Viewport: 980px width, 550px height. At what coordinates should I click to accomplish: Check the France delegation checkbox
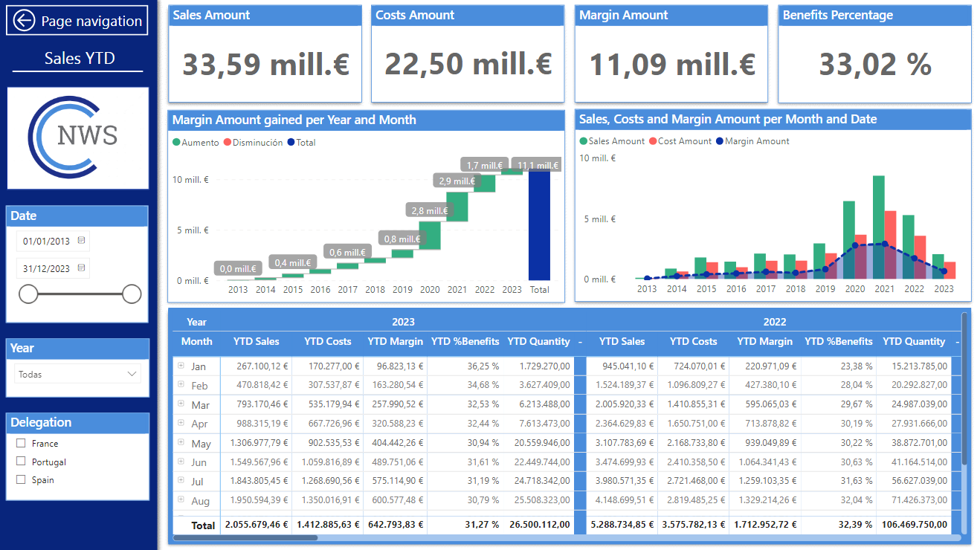(x=21, y=443)
